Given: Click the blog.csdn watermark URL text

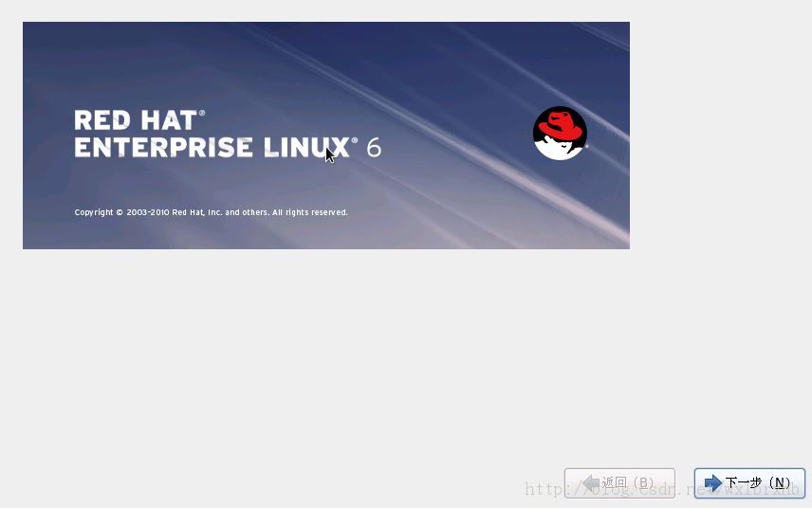Looking at the screenshot, I should point(663,489).
